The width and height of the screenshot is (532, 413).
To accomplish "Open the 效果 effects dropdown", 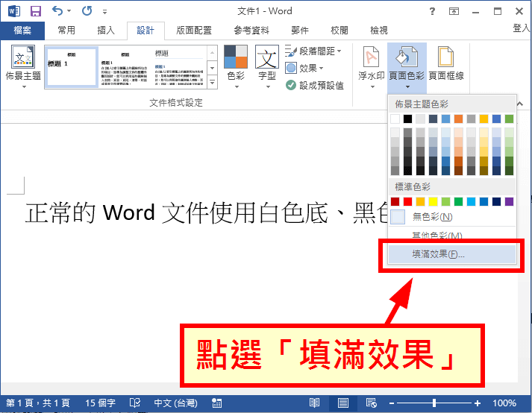I will click(x=304, y=68).
